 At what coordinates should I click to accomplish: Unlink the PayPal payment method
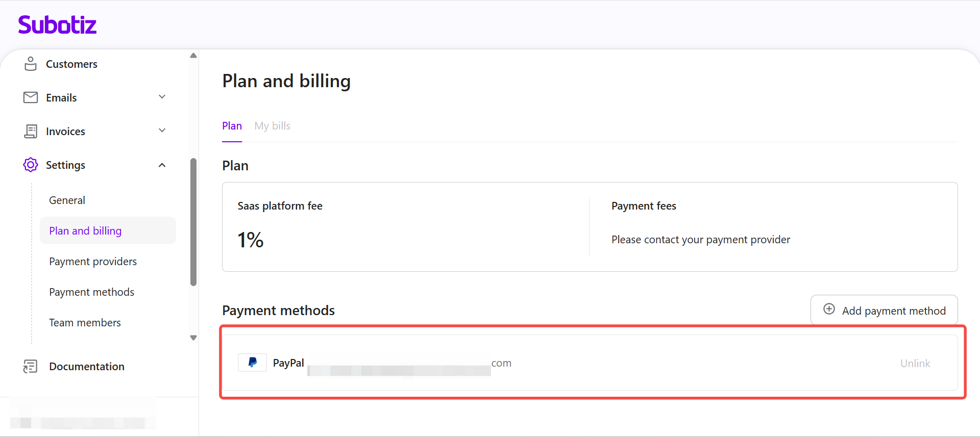(x=915, y=363)
